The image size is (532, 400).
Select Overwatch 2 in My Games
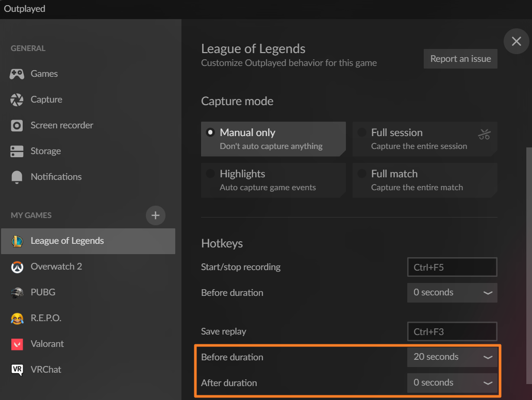coord(88,266)
